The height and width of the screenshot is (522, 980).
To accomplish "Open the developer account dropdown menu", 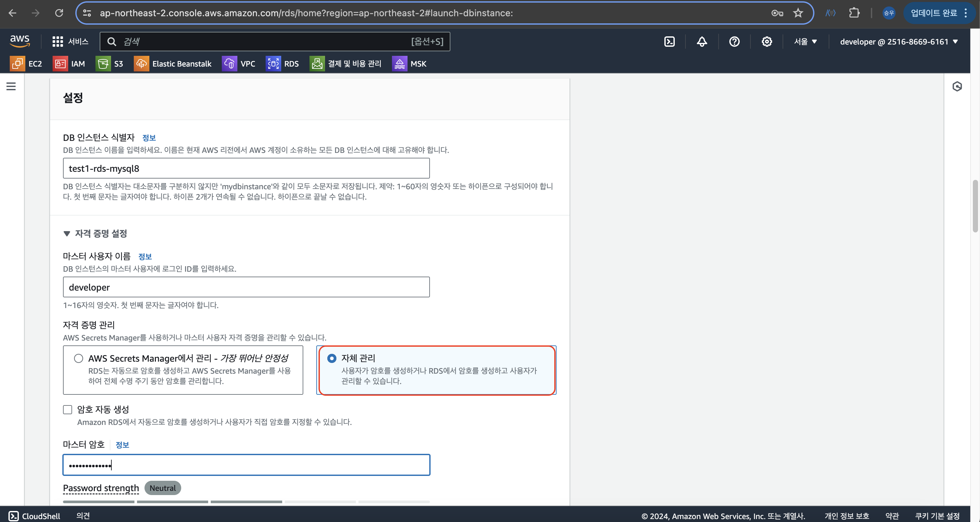I will point(898,42).
